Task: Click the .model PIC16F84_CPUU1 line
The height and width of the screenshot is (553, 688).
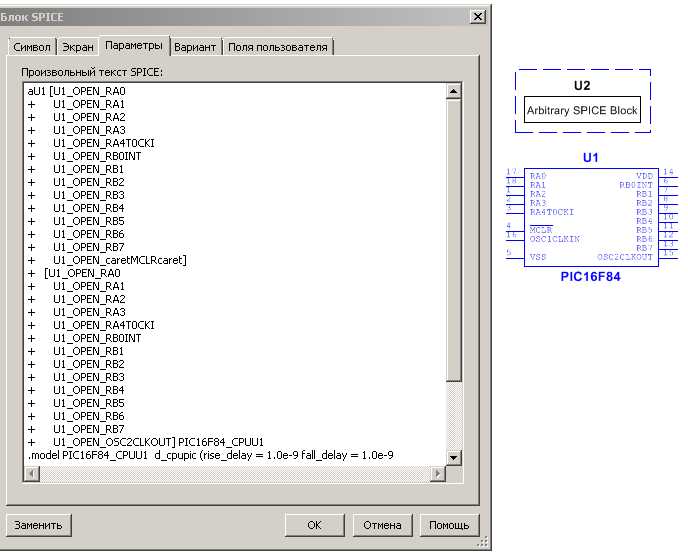Action: (211, 455)
